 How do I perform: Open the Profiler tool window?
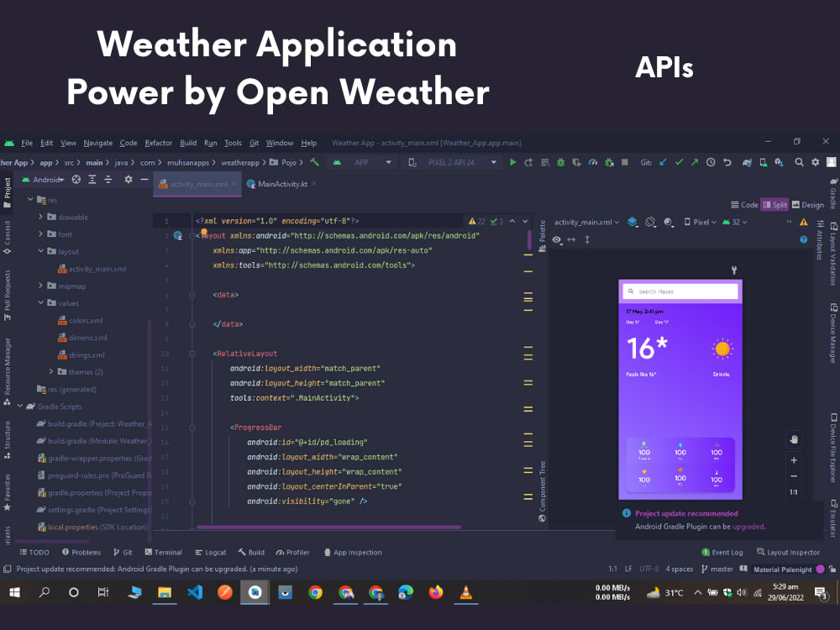pos(293,552)
